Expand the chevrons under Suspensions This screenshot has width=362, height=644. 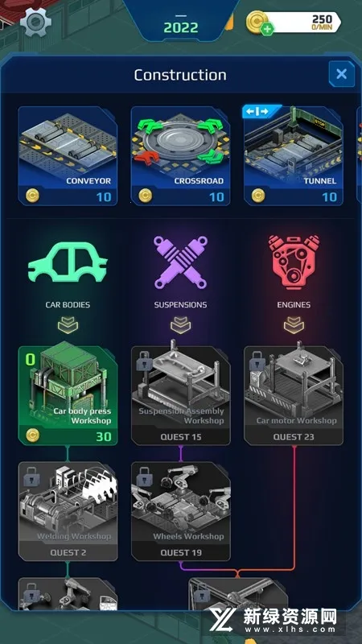click(180, 325)
